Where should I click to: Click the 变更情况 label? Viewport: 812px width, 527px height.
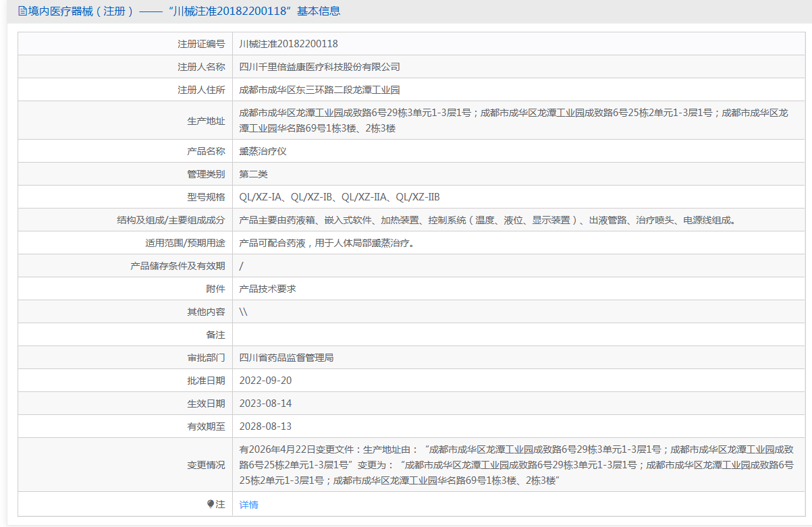pos(206,465)
